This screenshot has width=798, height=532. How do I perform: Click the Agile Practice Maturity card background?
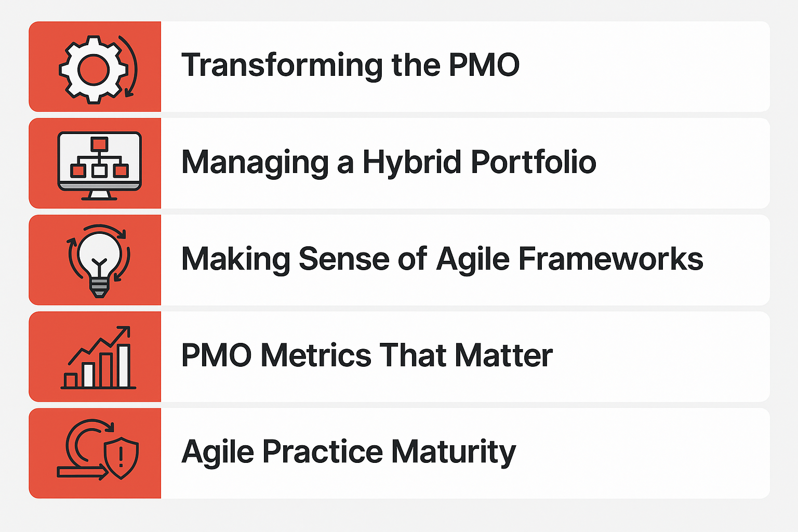[x=644, y=453]
